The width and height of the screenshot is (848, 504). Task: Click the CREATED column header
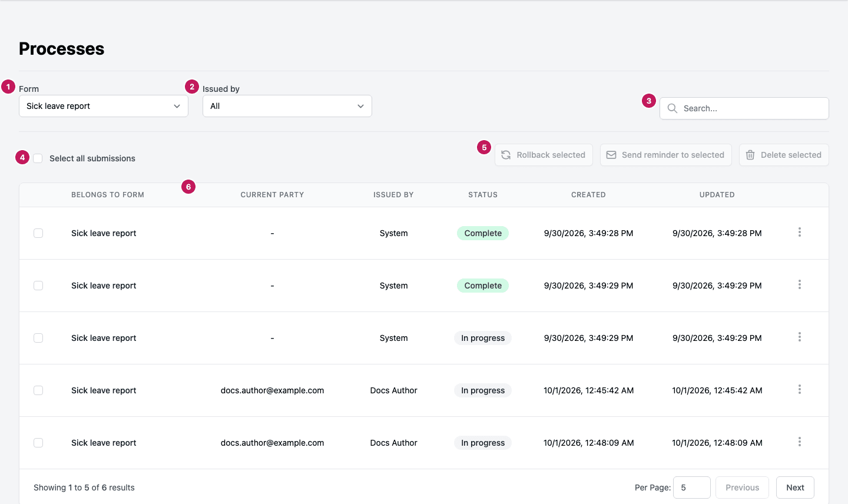point(588,195)
